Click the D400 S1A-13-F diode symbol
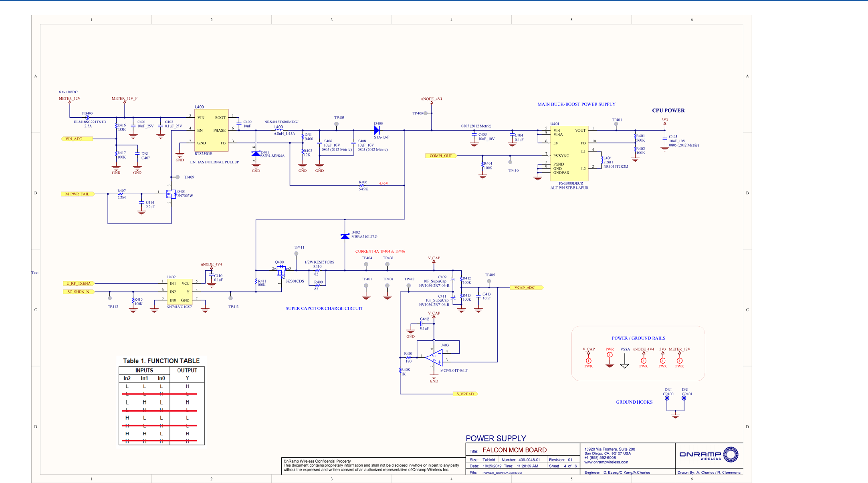868x483 pixels. point(377,130)
